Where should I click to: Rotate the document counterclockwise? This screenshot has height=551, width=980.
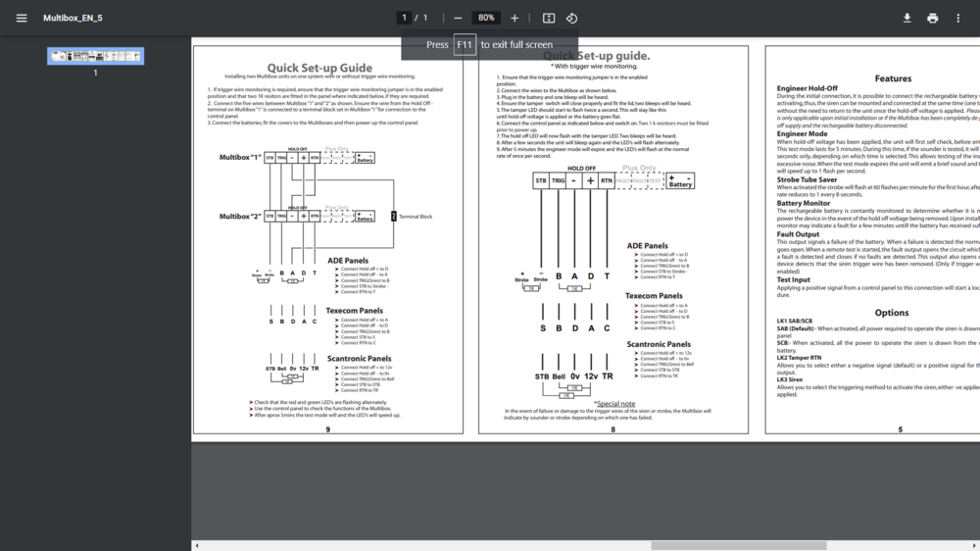[x=572, y=18]
